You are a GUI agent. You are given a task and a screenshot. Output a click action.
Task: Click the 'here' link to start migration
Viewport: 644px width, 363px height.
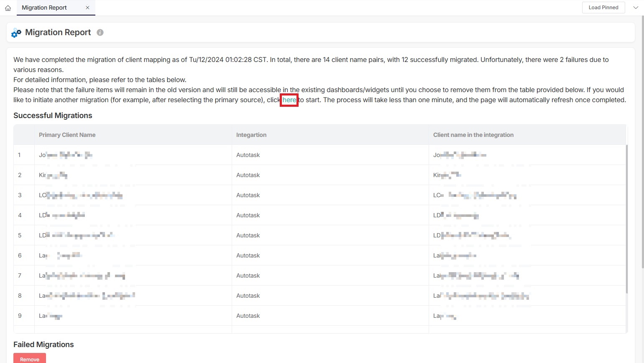click(x=289, y=100)
